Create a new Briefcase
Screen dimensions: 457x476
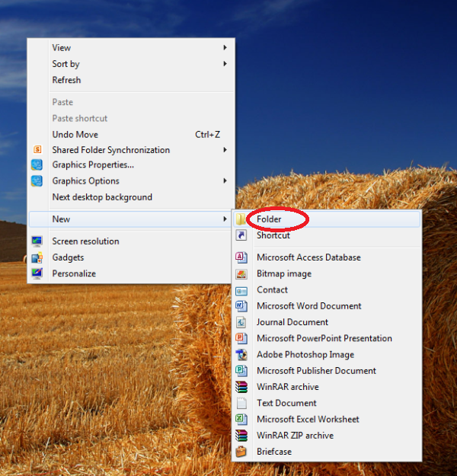327,452
